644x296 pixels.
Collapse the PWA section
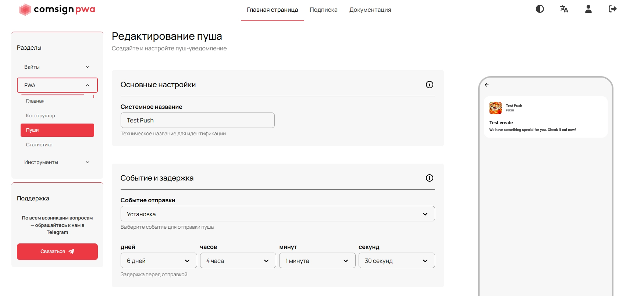[x=57, y=85]
